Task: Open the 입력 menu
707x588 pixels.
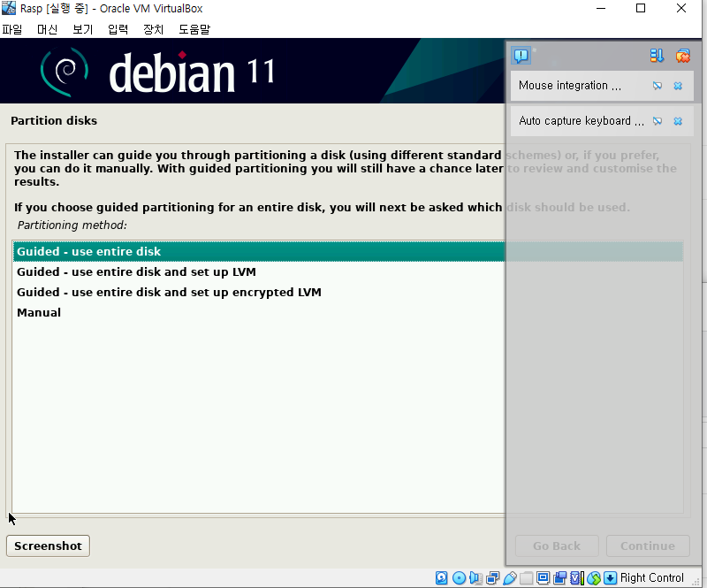Action: click(x=118, y=29)
